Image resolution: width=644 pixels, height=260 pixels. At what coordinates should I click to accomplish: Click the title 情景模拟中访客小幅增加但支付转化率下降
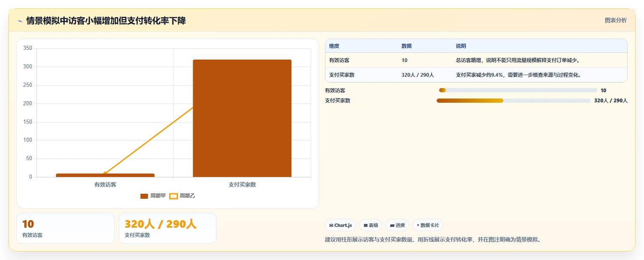click(106, 21)
